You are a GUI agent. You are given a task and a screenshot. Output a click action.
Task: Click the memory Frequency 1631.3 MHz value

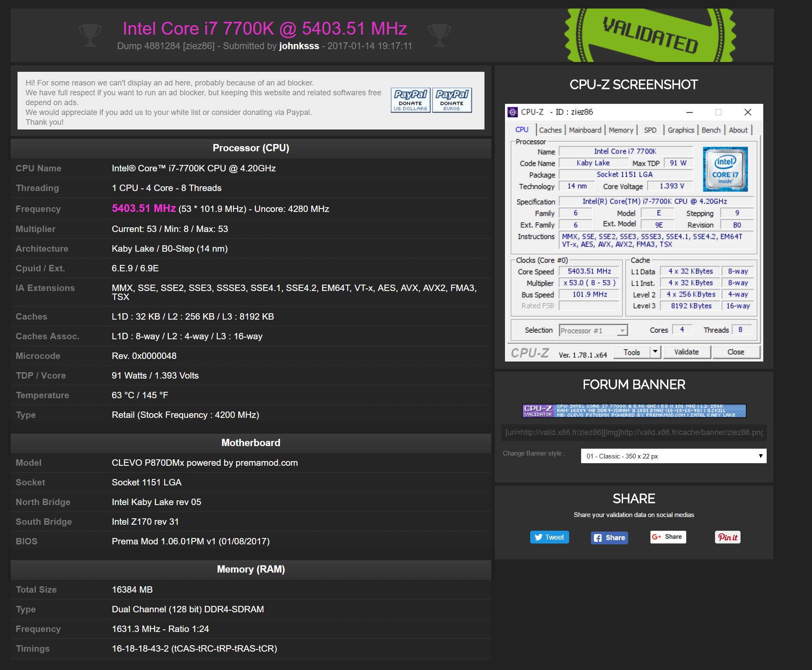160,629
